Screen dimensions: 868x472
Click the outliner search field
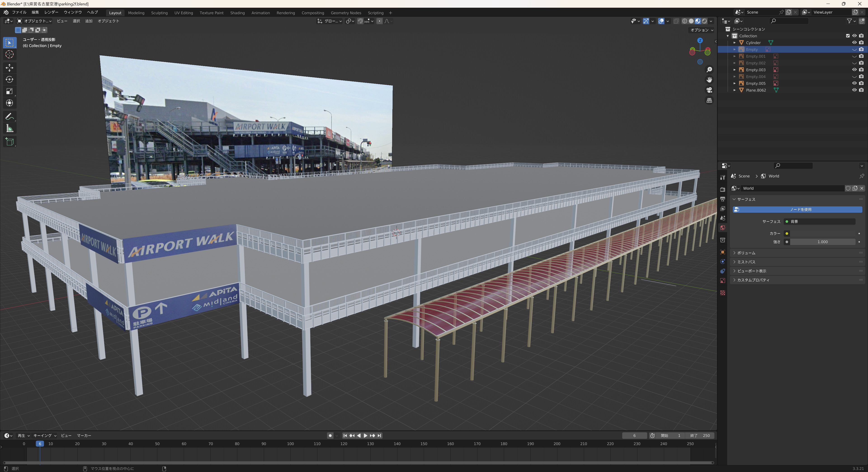click(x=789, y=21)
